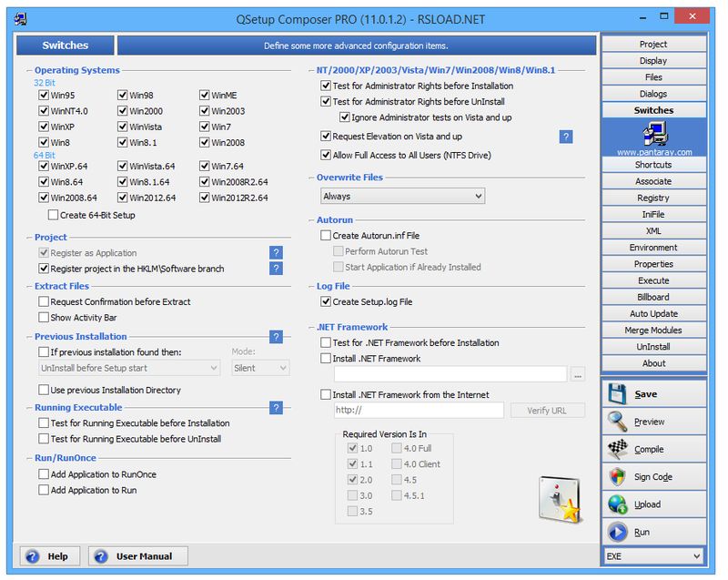Click the Switches computer icon in sidebar
Screen dimensions: 728x580
[x=654, y=134]
